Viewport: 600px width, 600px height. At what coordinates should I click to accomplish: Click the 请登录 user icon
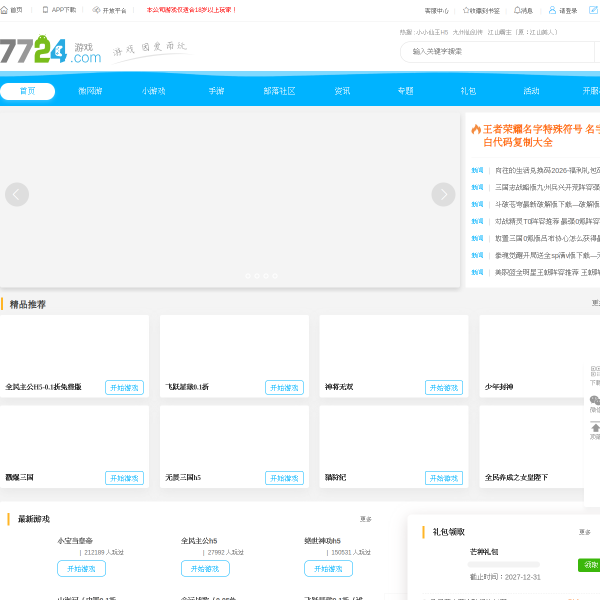click(552, 10)
